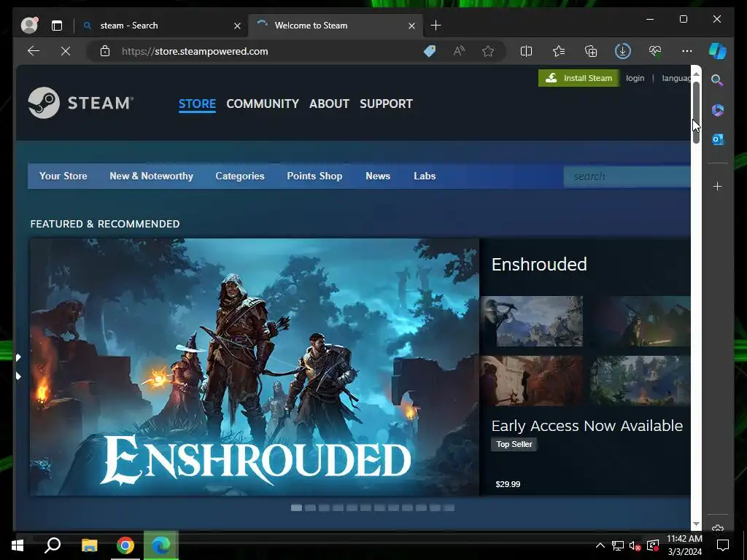Click the scrollbar down arrow

696,524
